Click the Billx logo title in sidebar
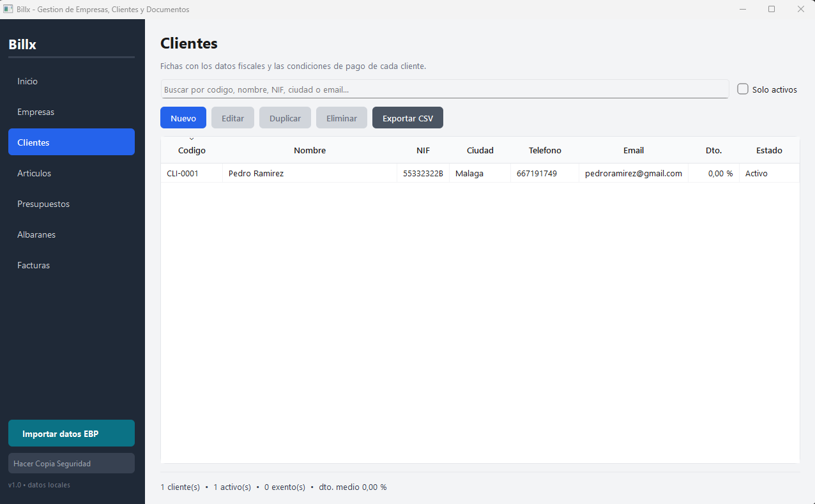 (x=22, y=45)
